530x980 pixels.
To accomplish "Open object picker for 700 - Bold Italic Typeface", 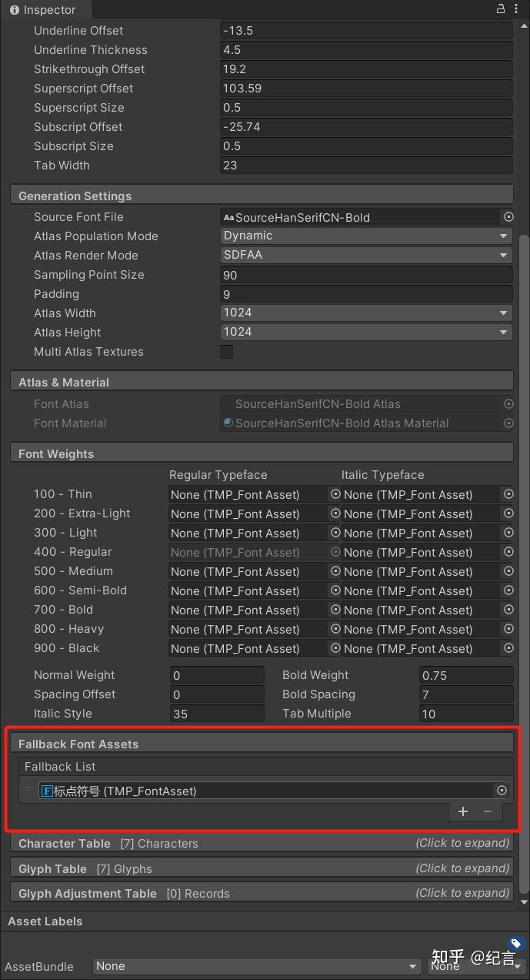I will (508, 610).
